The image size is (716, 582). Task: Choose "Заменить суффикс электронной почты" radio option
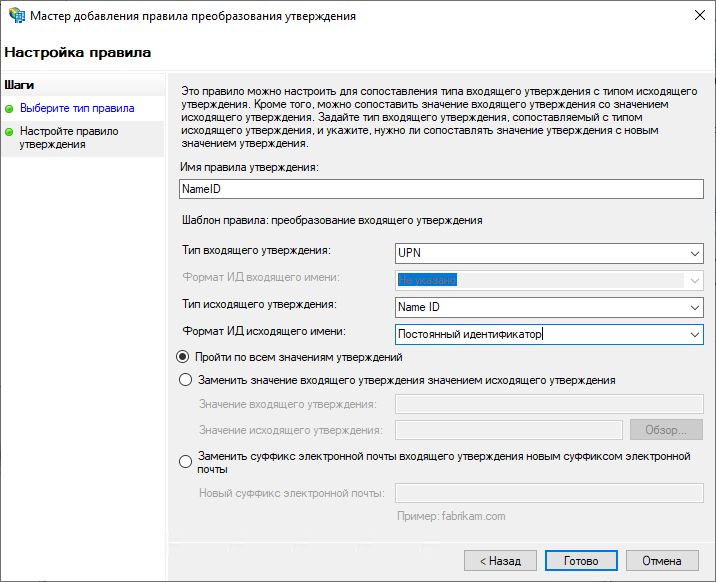184,462
